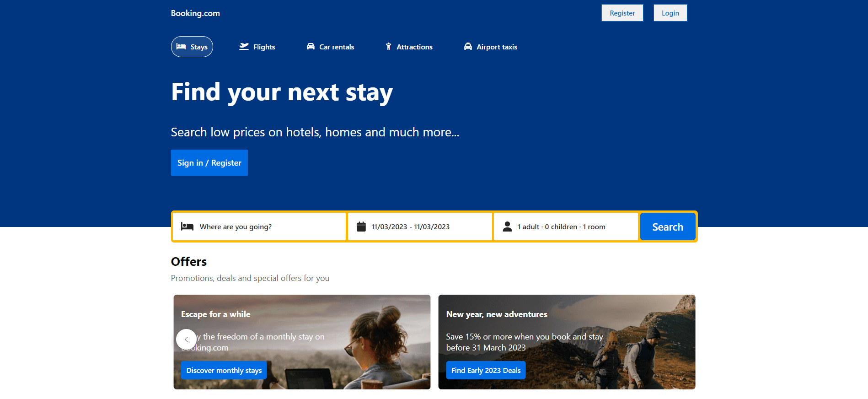Click the bed icon in Stays tab
Screen dimensions: 868x399
pyautogui.click(x=181, y=47)
